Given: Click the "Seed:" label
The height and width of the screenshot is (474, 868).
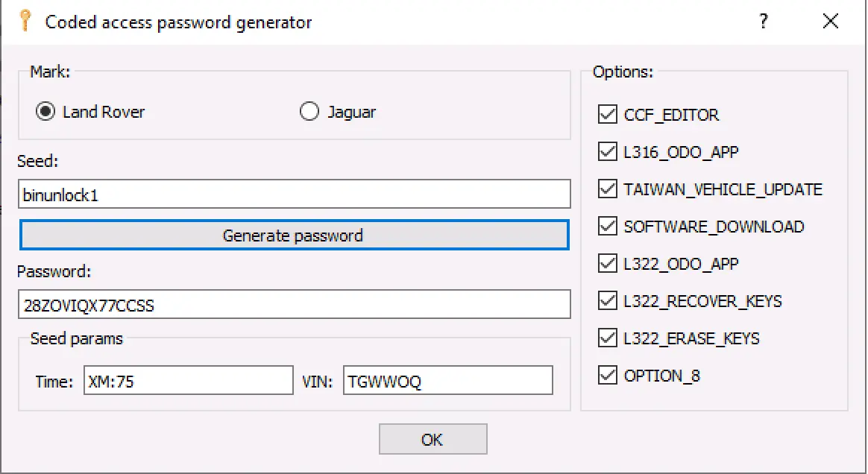Looking at the screenshot, I should click(x=37, y=161).
